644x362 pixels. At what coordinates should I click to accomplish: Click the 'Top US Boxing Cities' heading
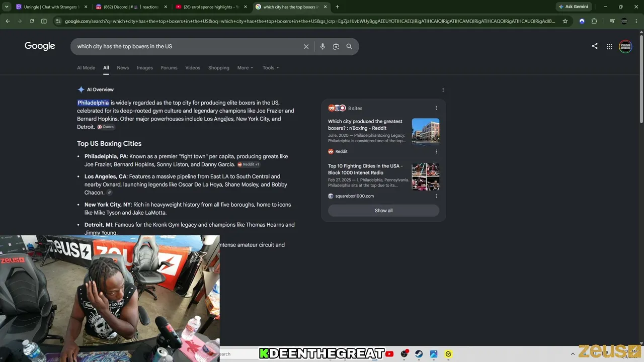(109, 143)
